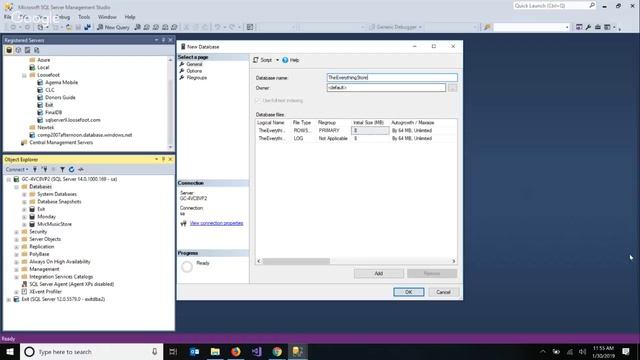Image resolution: width=640 pixels, height=360 pixels.
Task: Click the Script icon in New Database dialog
Action: [262, 60]
